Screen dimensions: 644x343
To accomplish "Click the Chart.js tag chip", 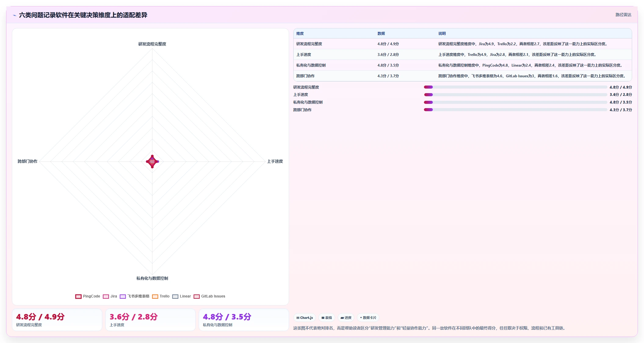I will tap(305, 318).
